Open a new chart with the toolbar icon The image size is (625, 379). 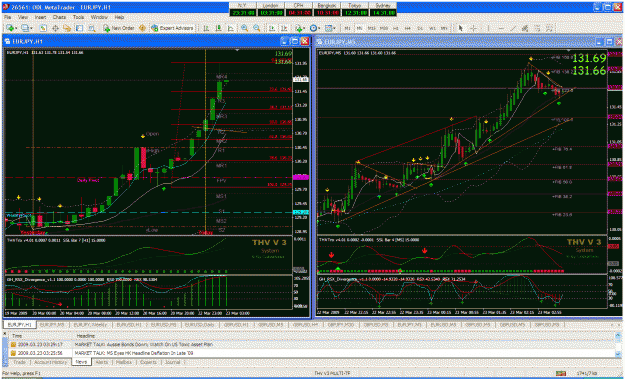coord(10,28)
